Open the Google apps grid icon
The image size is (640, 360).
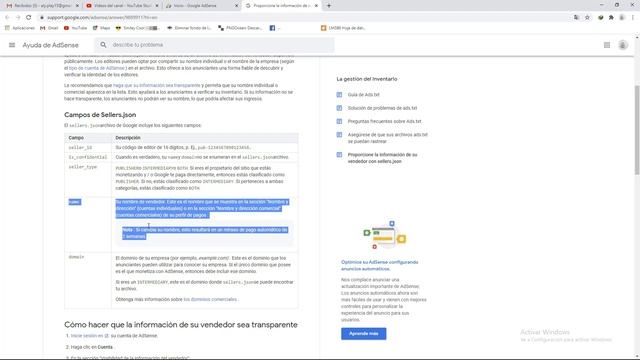pos(607,45)
